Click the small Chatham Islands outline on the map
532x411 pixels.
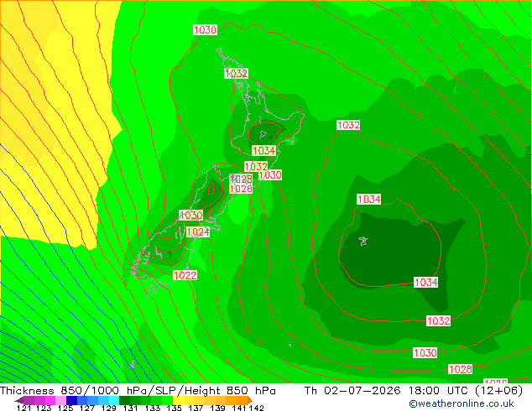(x=363, y=241)
